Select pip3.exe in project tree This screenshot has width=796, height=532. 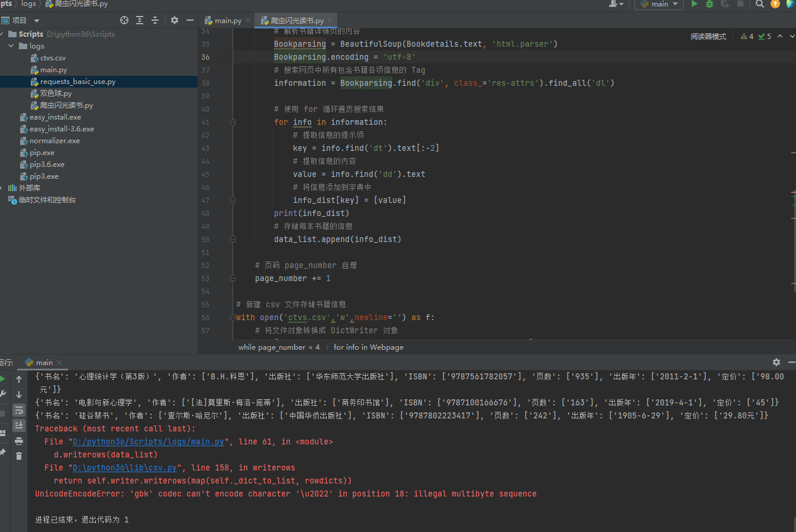[44, 176]
